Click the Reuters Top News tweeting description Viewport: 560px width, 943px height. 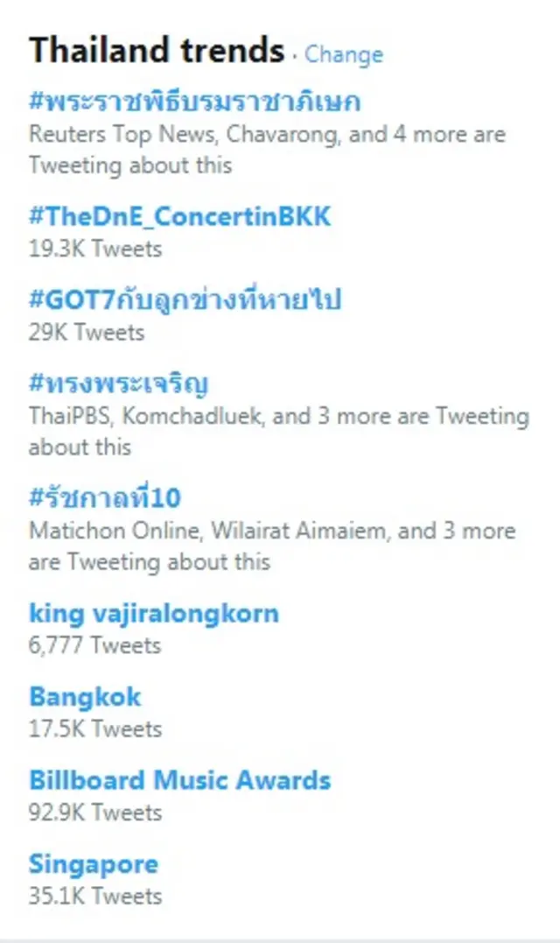(x=267, y=150)
